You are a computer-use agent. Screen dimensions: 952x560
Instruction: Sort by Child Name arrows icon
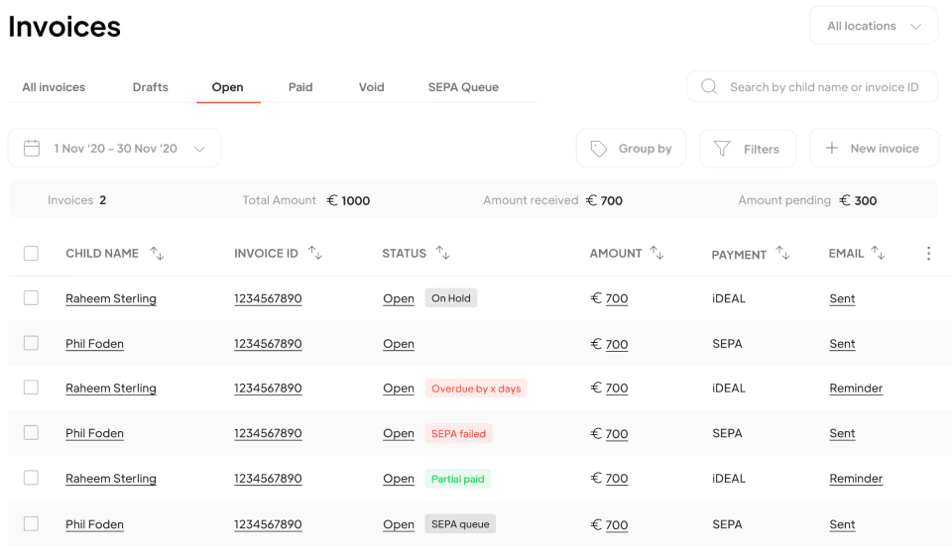158,253
